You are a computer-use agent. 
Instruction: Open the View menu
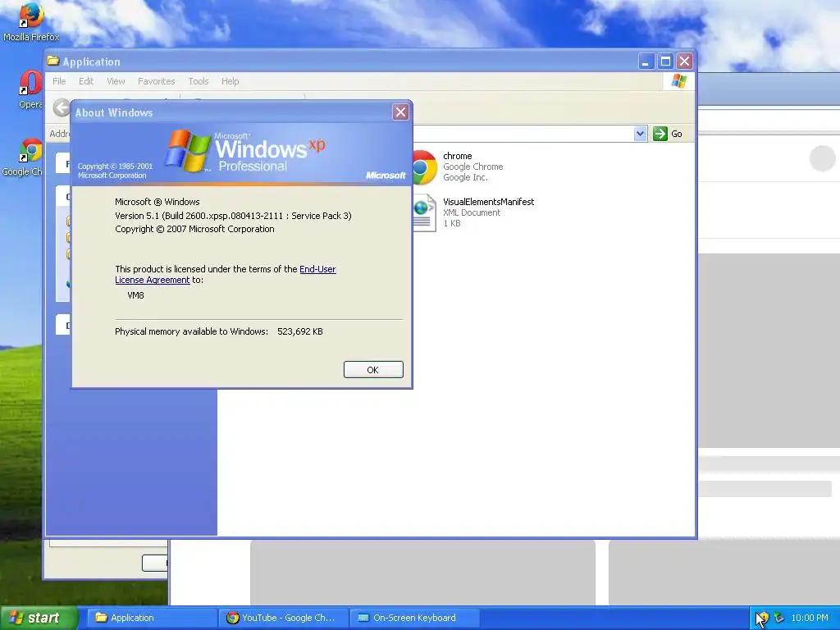pos(116,81)
